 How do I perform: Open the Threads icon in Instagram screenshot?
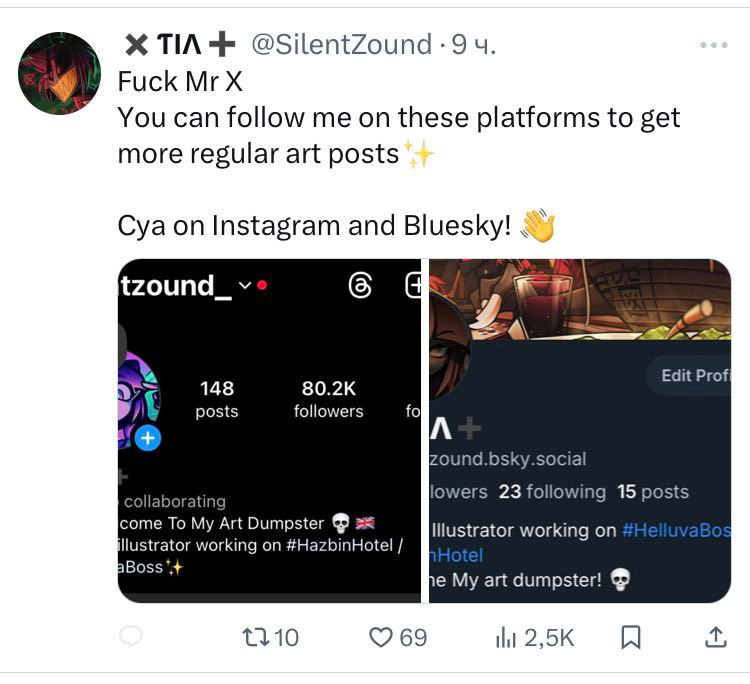[360, 286]
